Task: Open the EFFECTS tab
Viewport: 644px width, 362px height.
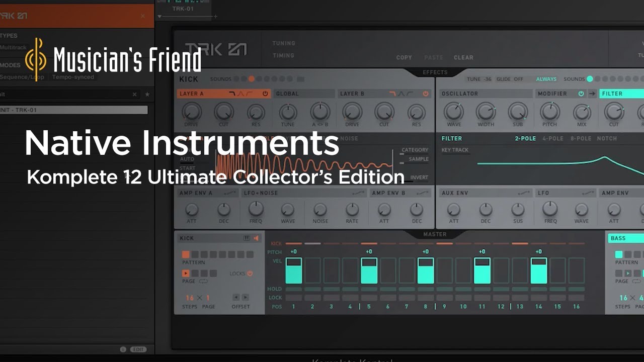Action: point(435,72)
